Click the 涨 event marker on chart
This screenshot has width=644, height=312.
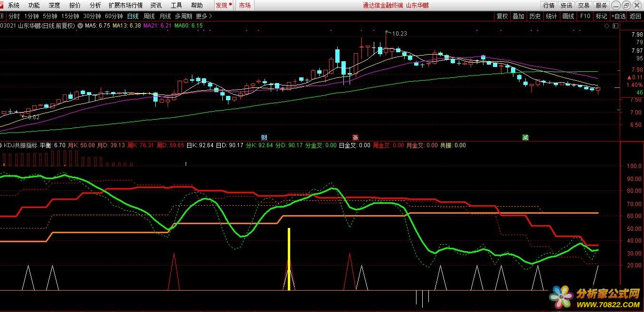[355, 137]
